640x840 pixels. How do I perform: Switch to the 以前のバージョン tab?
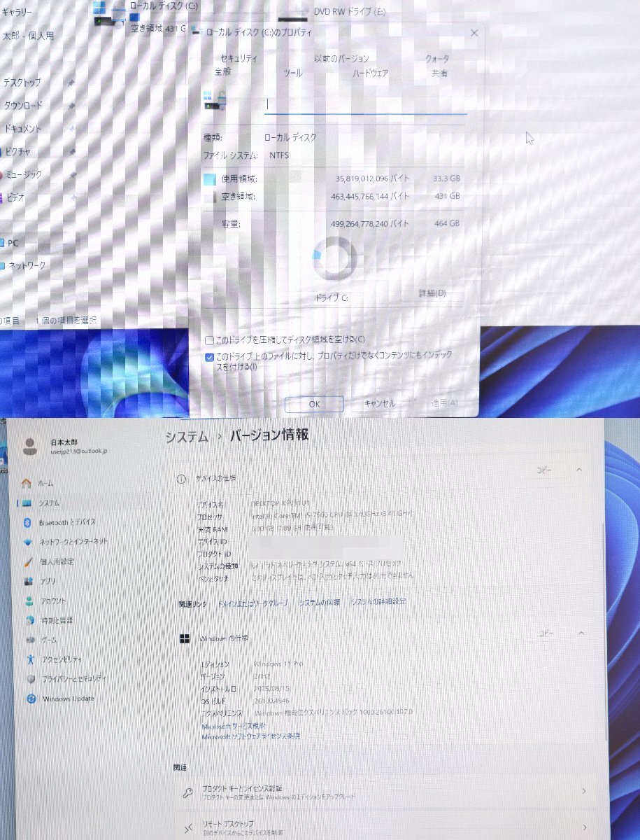[x=341, y=59]
